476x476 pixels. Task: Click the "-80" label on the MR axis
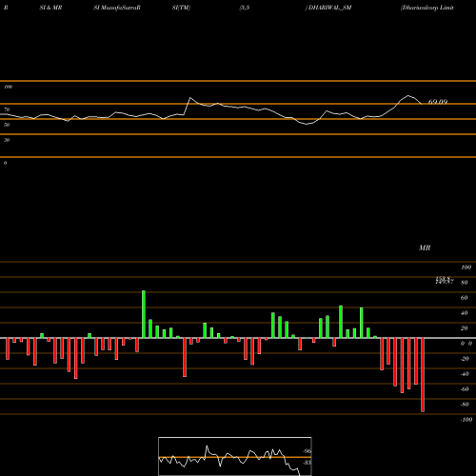pos(465,405)
